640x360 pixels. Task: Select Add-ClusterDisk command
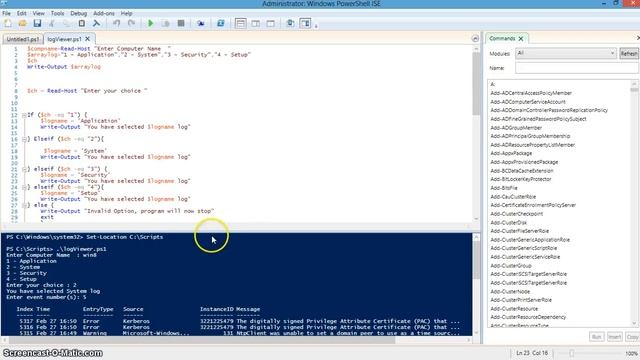(509, 222)
